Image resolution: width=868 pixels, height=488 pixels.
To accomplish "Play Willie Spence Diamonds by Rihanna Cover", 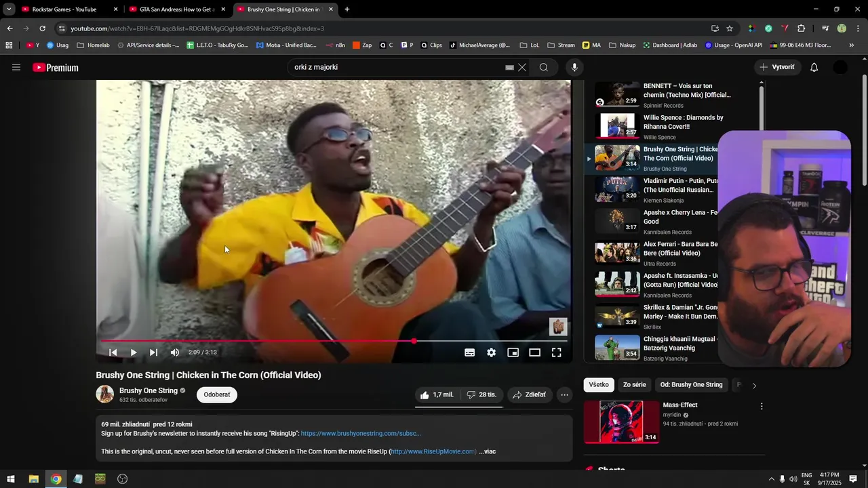I will [x=656, y=126].
